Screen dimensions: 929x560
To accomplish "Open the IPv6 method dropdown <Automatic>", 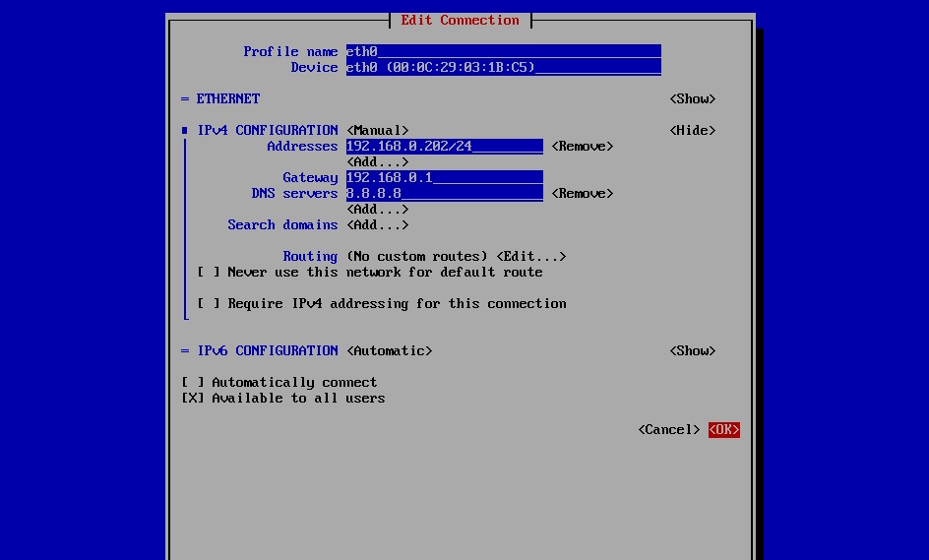I will 390,350.
